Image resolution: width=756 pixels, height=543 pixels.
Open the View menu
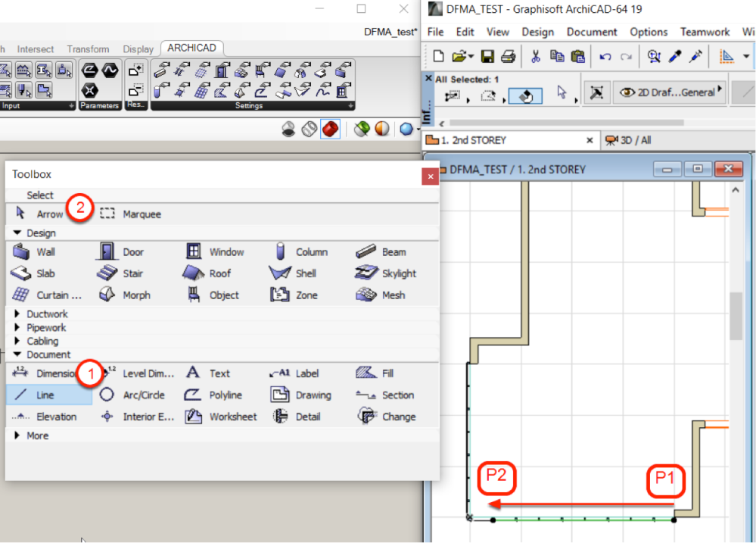498,32
